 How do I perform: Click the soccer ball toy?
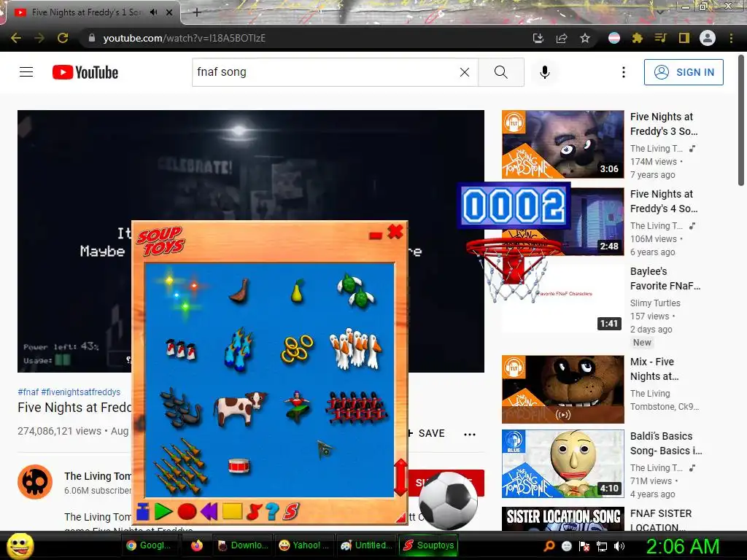click(x=448, y=500)
